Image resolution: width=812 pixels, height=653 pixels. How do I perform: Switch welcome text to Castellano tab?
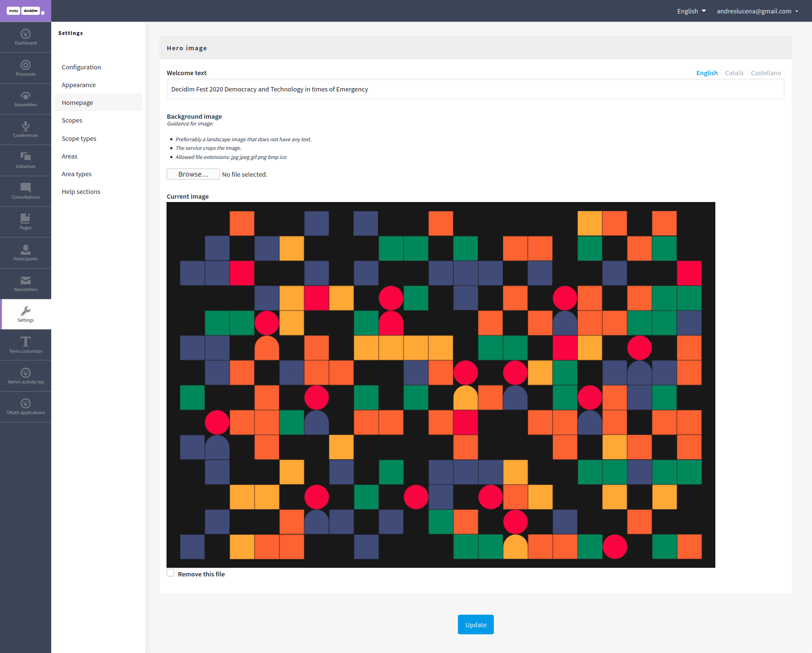(766, 73)
